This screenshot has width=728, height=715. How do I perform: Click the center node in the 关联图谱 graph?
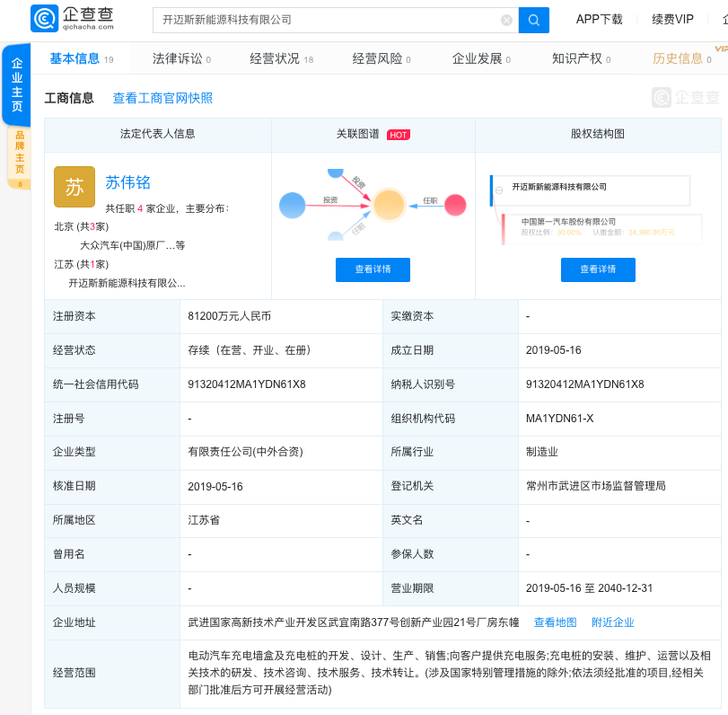click(388, 207)
